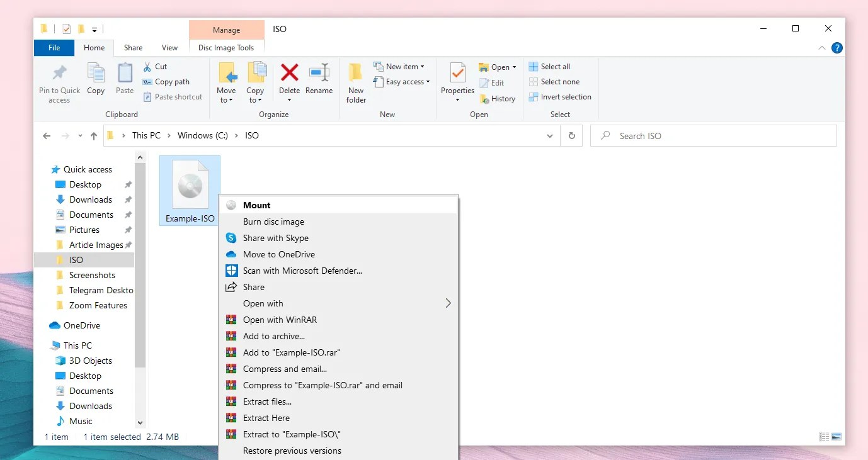Open the New item dropdown
Image resolution: width=868 pixels, height=460 pixels.
tap(401, 65)
